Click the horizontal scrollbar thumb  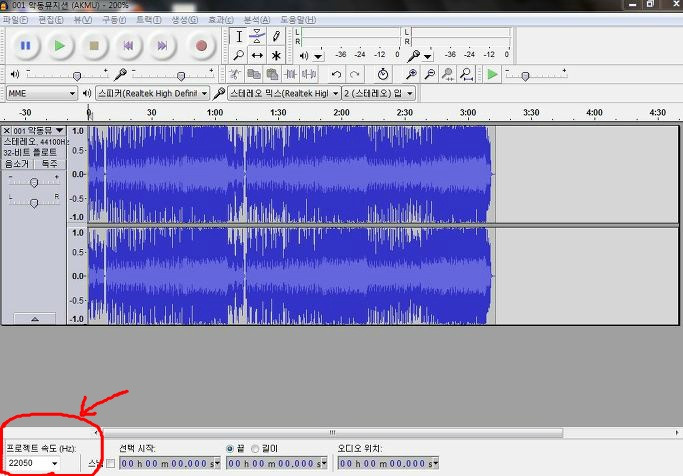[332, 433]
